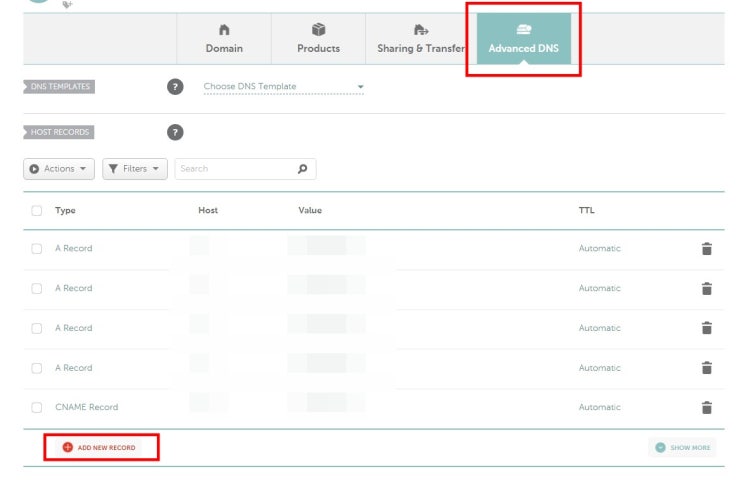
Task: Click the DNS Templates label tag
Action: click(59, 87)
